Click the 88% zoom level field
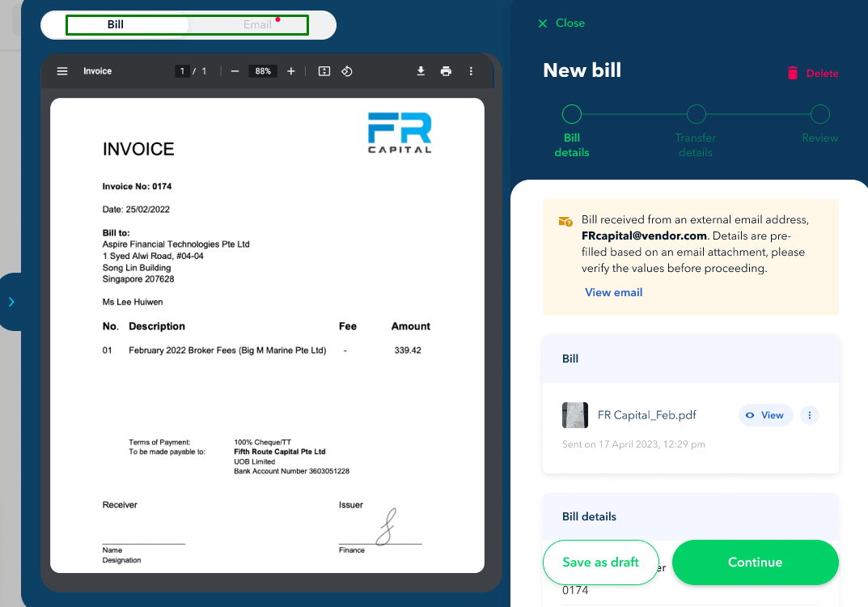The width and height of the screenshot is (868, 607). pyautogui.click(x=263, y=71)
